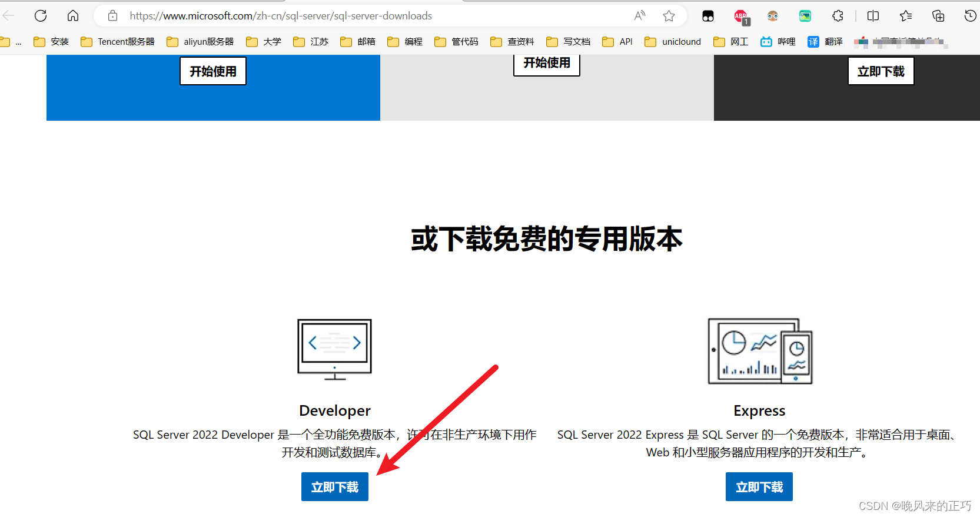Open the Collections icon

click(x=938, y=16)
